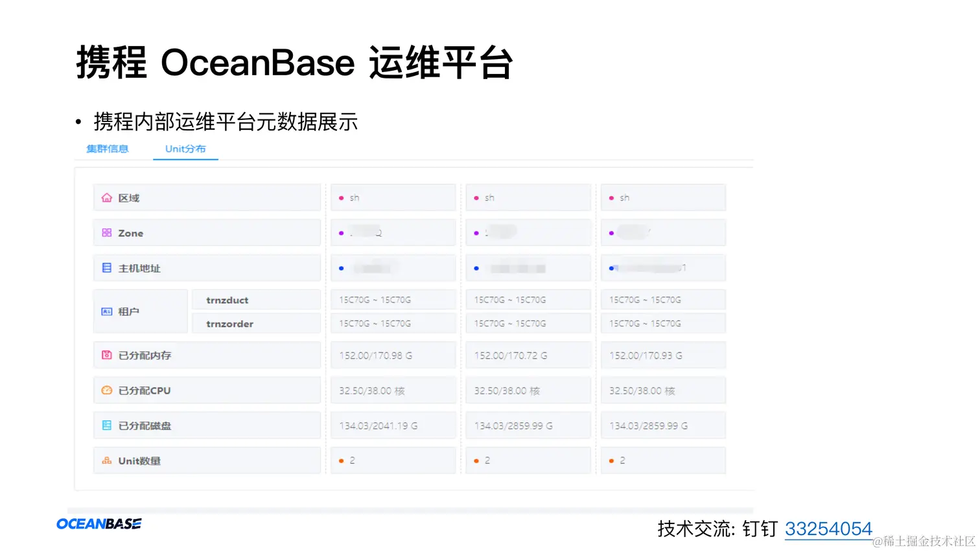Click the server icon beside 主机地址
Image resolution: width=980 pixels, height=552 pixels.
point(107,268)
